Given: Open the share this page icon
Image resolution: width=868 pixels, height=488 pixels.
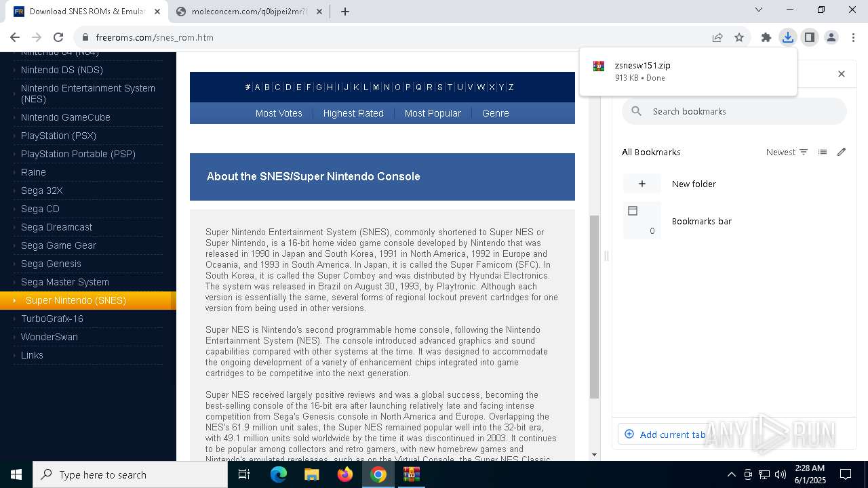Looking at the screenshot, I should 717,37.
